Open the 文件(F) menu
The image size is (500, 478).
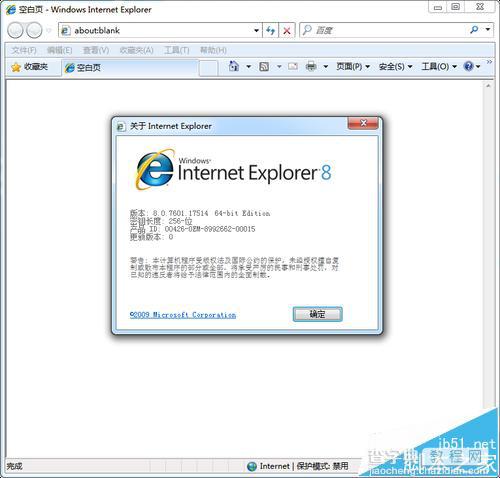(24, 50)
